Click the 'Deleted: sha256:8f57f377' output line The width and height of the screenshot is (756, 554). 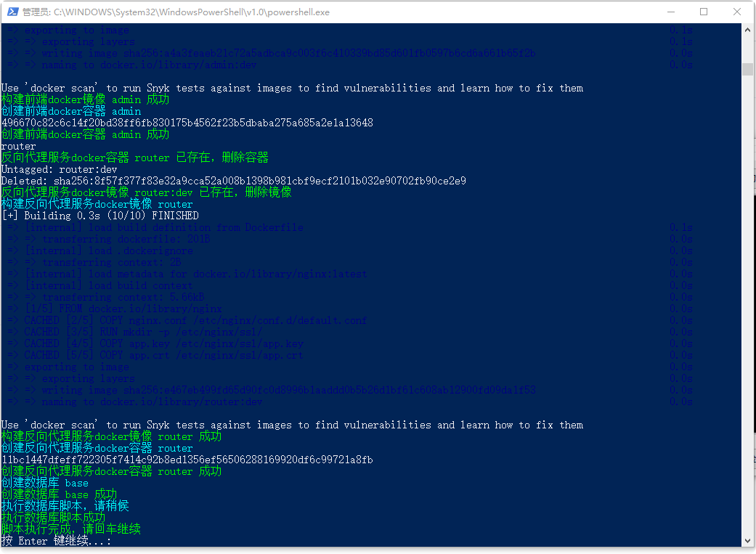(x=233, y=181)
